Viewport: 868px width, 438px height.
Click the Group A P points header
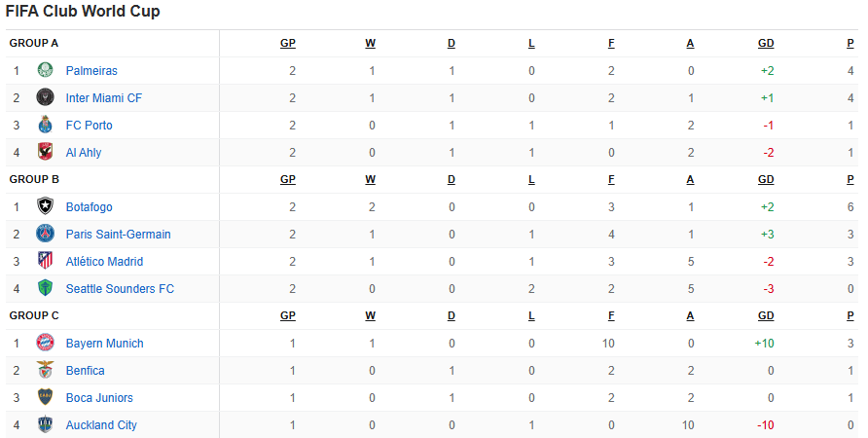[850, 43]
